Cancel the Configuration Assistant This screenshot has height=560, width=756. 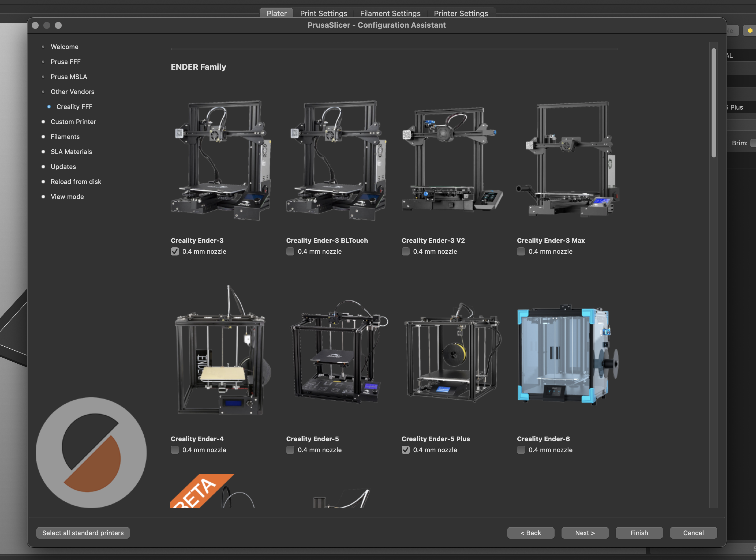pyautogui.click(x=694, y=533)
